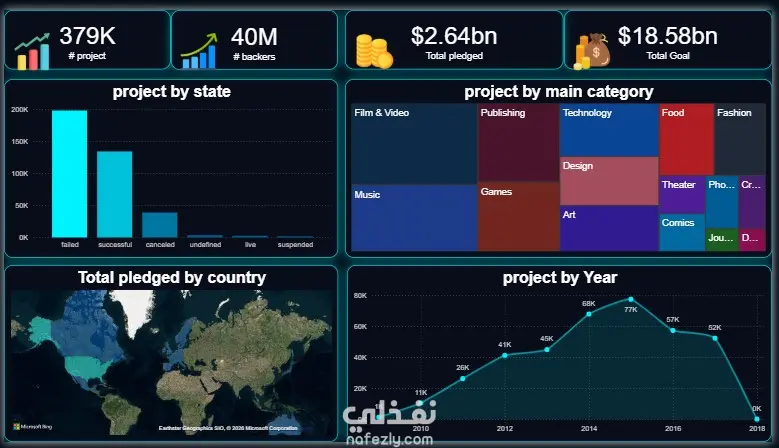The image size is (779, 448).
Task: Select the Publishing treemap tile
Action: (x=519, y=143)
